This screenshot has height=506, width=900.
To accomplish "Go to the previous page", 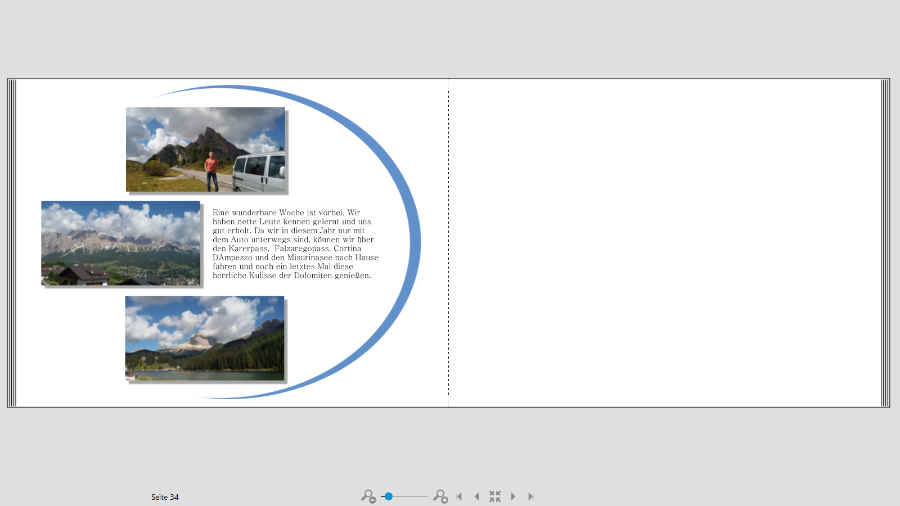I will pos(476,496).
